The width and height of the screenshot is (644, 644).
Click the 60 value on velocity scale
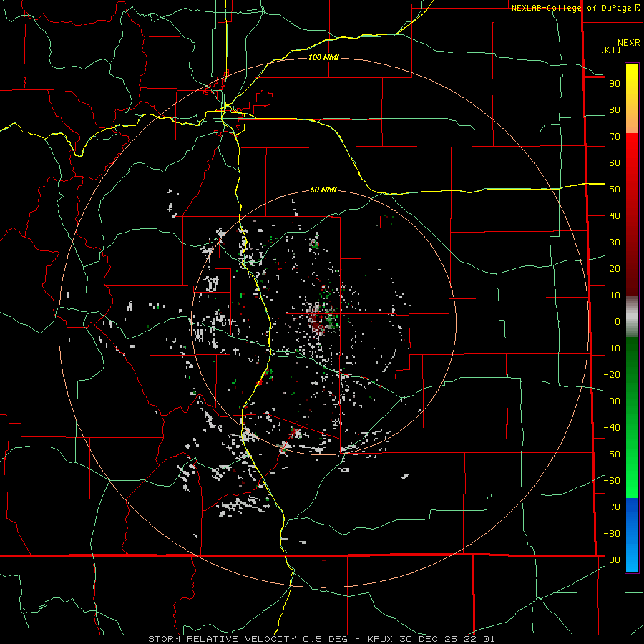pyautogui.click(x=615, y=163)
